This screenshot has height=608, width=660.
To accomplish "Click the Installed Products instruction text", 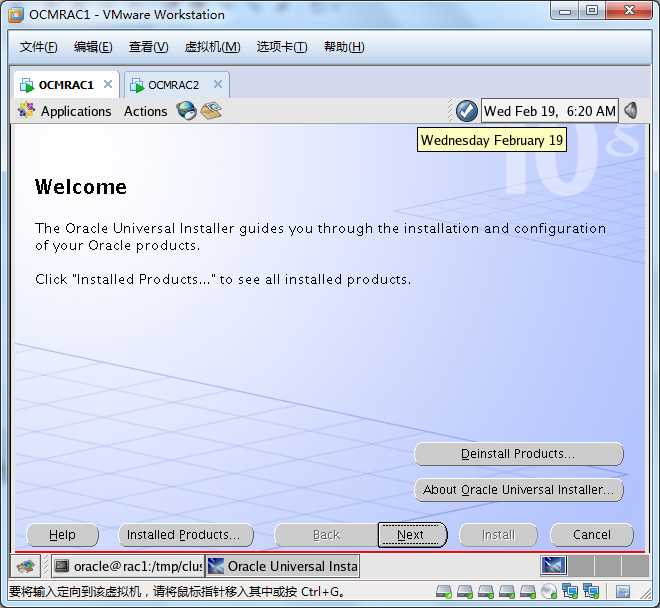I will pos(223,279).
